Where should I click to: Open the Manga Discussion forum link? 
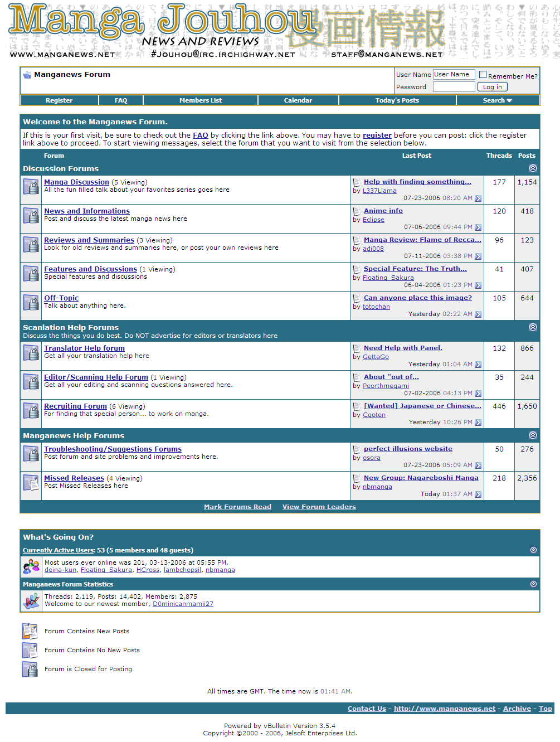tap(77, 182)
